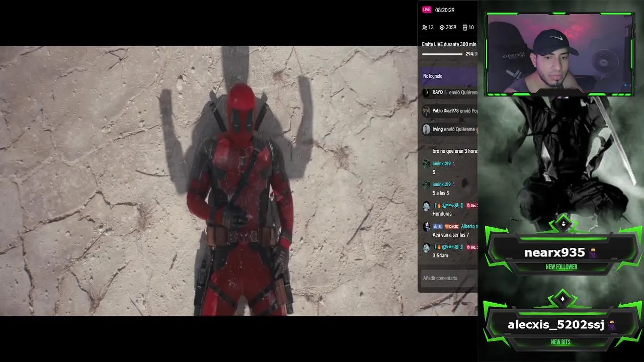Image resolution: width=644 pixels, height=362 pixels.
Task: Click the viewers icon showing 13
Action: (425, 28)
